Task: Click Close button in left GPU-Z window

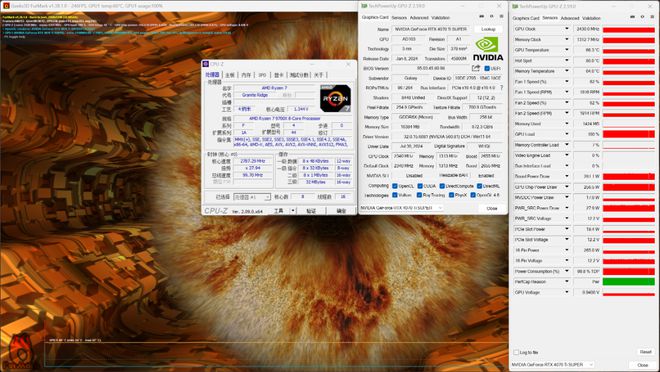Action: [x=492, y=208]
